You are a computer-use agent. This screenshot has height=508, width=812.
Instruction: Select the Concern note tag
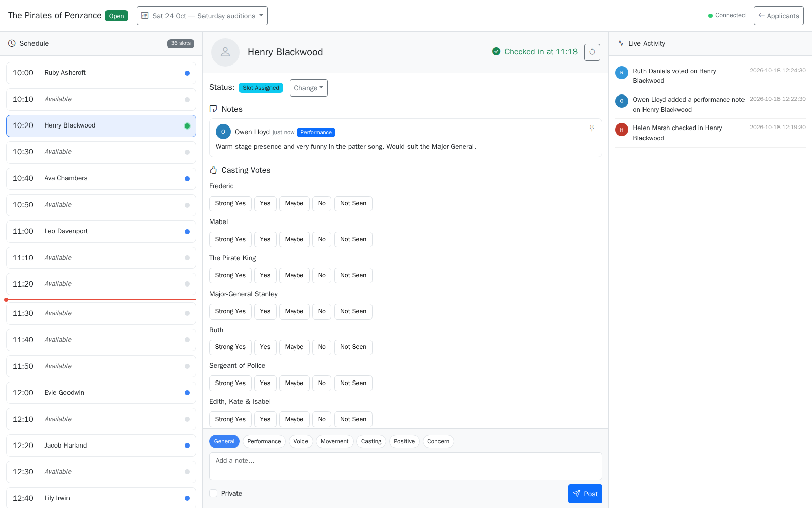click(x=438, y=441)
